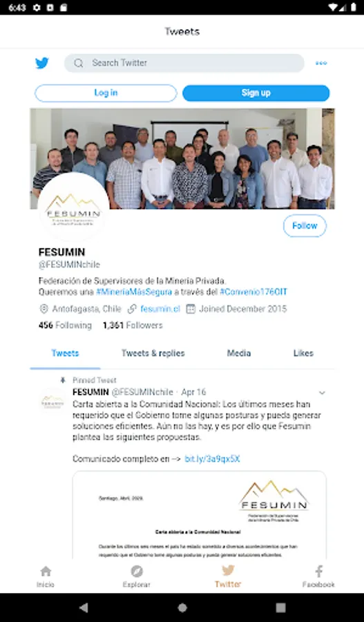Click the Log in button
Image resolution: width=364 pixels, height=622 pixels.
click(106, 93)
